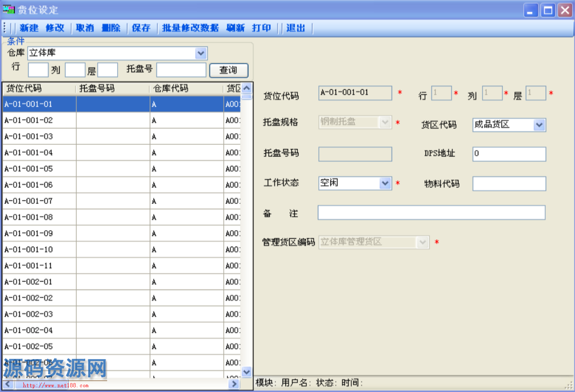Focus the 备注 remarks text field
Image resolution: width=575 pixels, height=392 pixels.
pyautogui.click(x=431, y=213)
